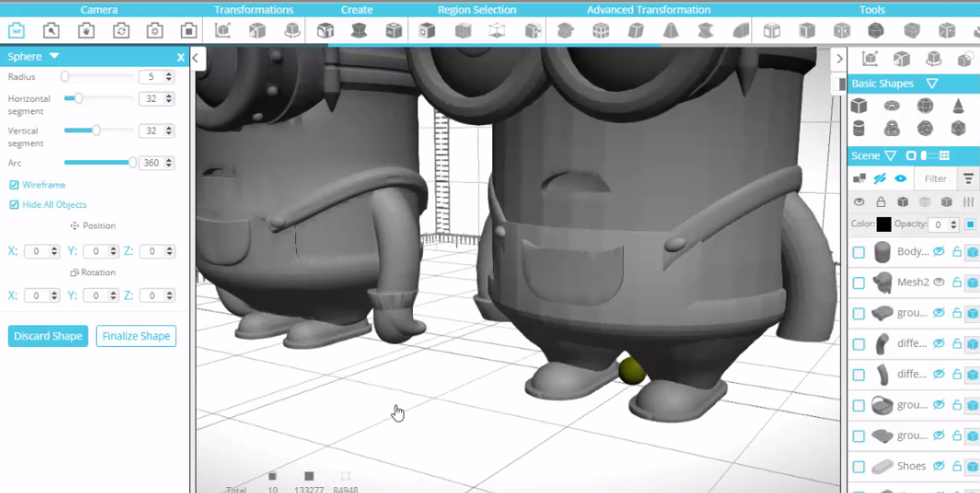Select the Skew advanced transformation icon
Image resolution: width=980 pixels, height=493 pixels.
(636, 30)
